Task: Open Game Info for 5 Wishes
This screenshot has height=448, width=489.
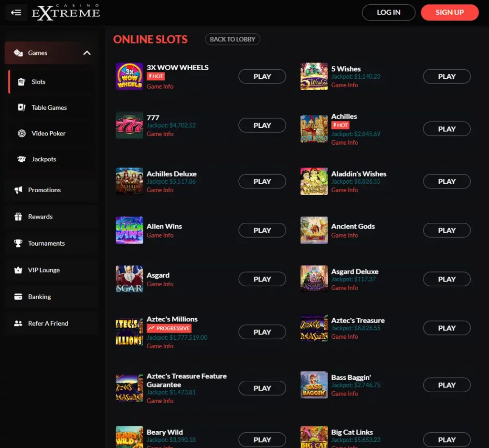Action: tap(344, 85)
